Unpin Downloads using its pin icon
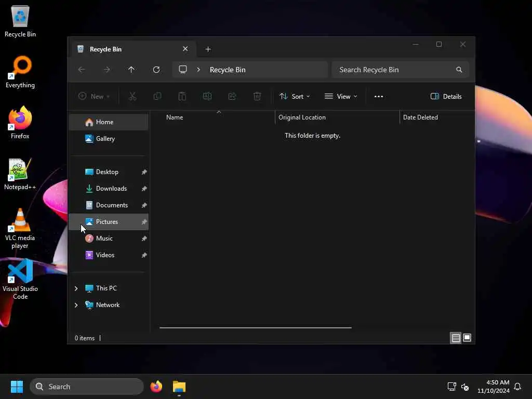Image resolution: width=532 pixels, height=399 pixels. coord(144,189)
